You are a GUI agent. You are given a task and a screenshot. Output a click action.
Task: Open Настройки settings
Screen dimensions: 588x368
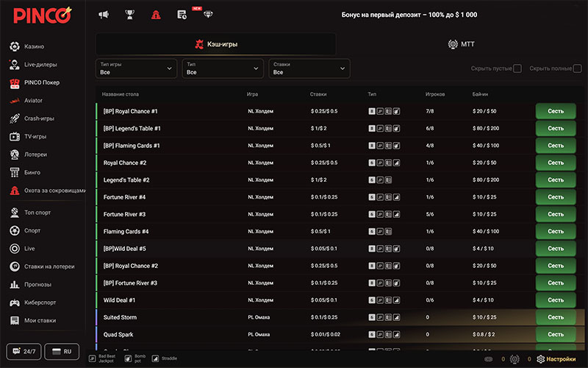556,359
